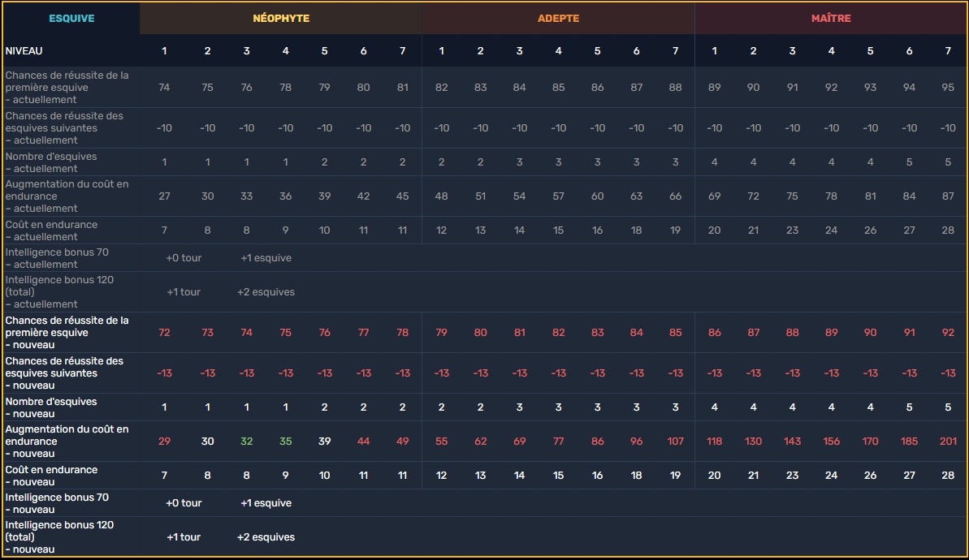Click '+1 tour' in bonus 120 nouveau row
Image resolution: width=969 pixels, height=560 pixels.
(x=184, y=537)
